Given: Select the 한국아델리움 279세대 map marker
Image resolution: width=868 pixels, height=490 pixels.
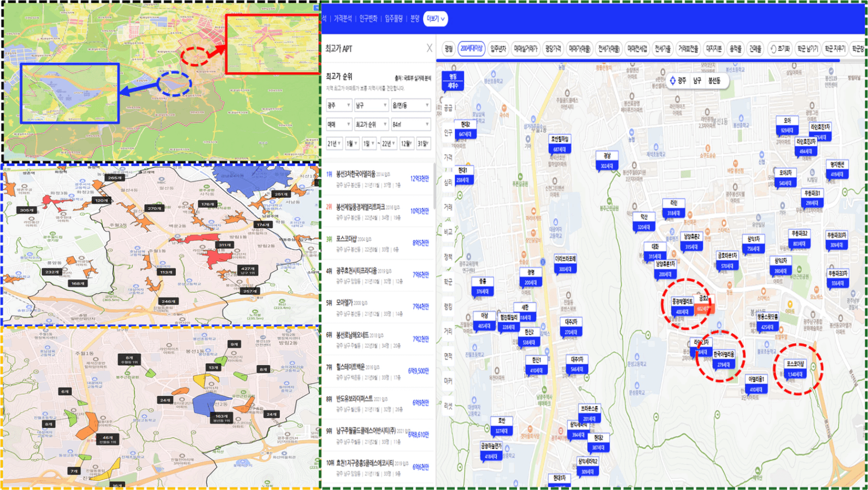Looking at the screenshot, I should tap(724, 359).
